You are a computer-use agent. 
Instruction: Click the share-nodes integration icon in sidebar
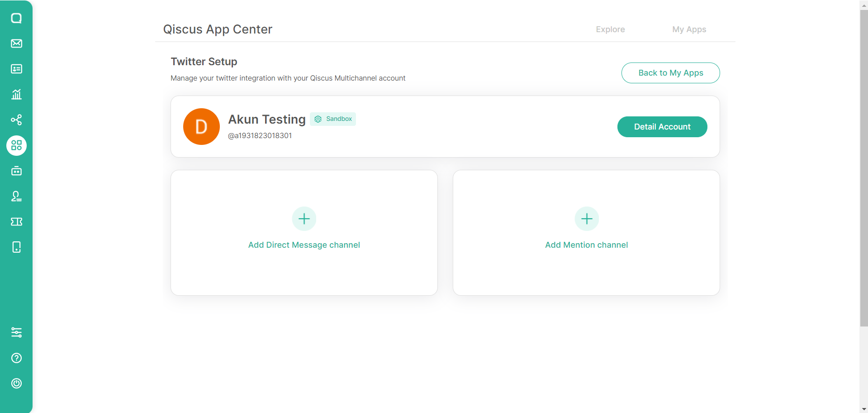click(x=16, y=120)
